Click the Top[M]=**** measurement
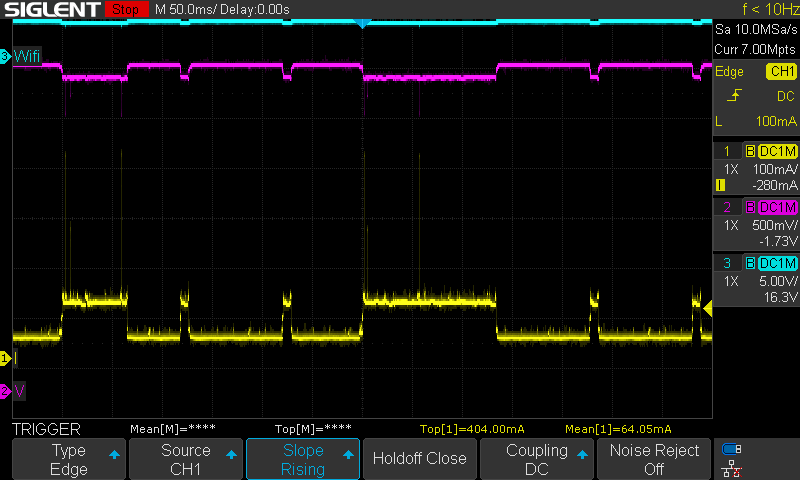This screenshot has height=480, width=800. click(x=313, y=428)
